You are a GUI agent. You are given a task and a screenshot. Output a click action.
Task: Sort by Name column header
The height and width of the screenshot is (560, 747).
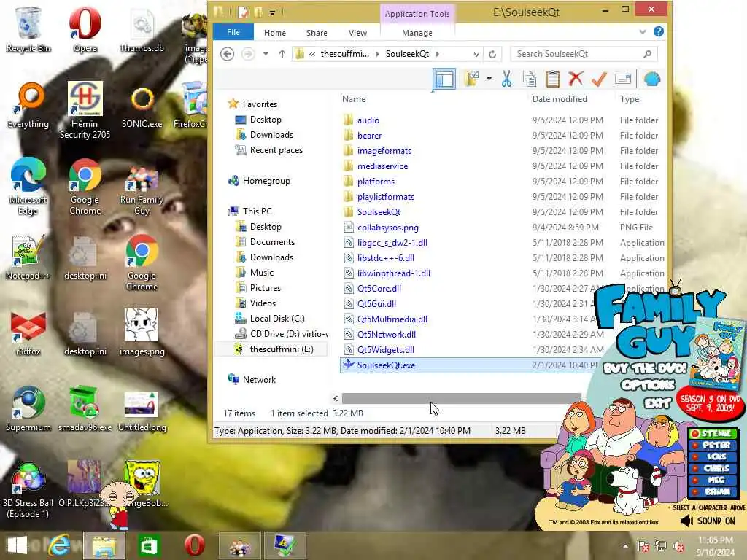point(354,99)
